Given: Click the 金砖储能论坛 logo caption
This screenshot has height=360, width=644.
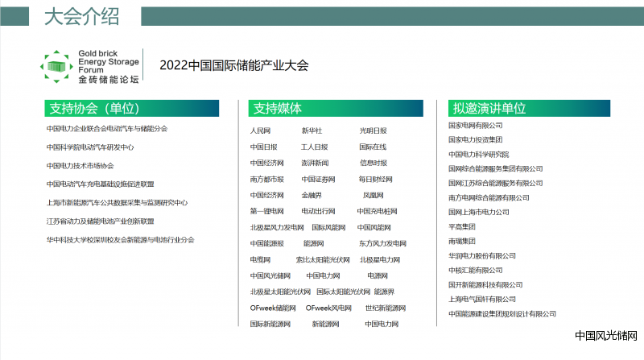Looking at the screenshot, I should pos(109,80).
